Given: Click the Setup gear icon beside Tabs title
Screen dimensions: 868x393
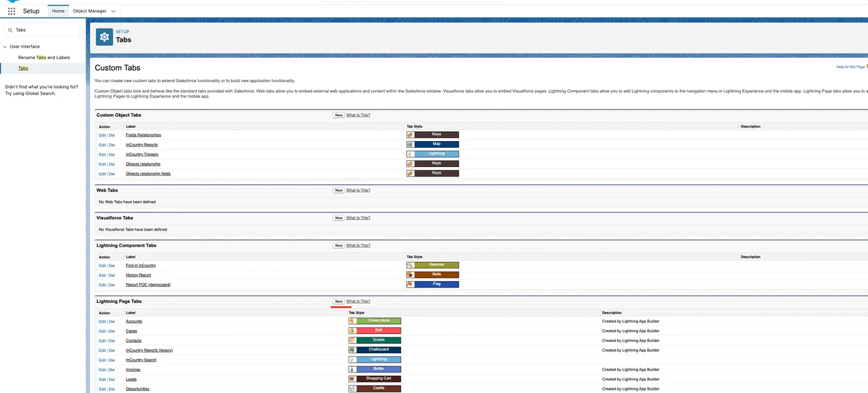Looking at the screenshot, I should pos(104,37).
